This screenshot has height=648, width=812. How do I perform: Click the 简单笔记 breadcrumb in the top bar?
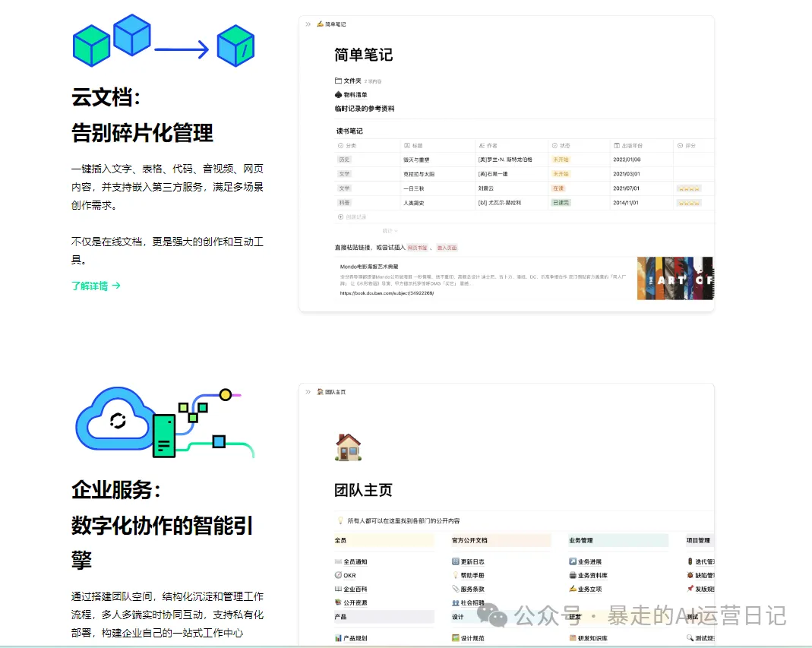(334, 24)
